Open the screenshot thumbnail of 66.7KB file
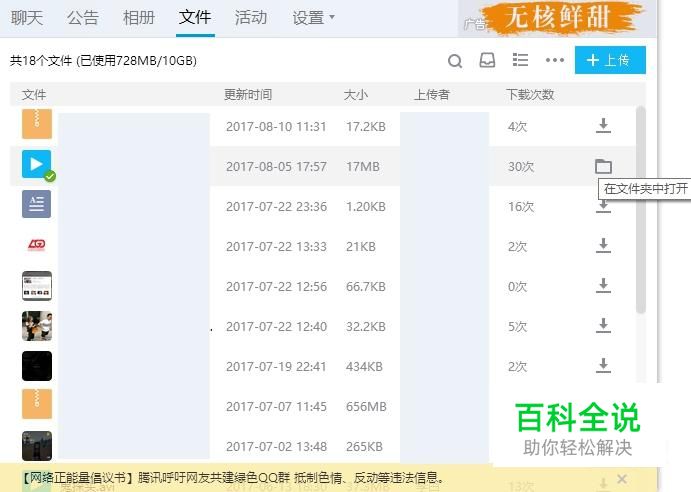The width and height of the screenshot is (691, 492). click(x=37, y=286)
